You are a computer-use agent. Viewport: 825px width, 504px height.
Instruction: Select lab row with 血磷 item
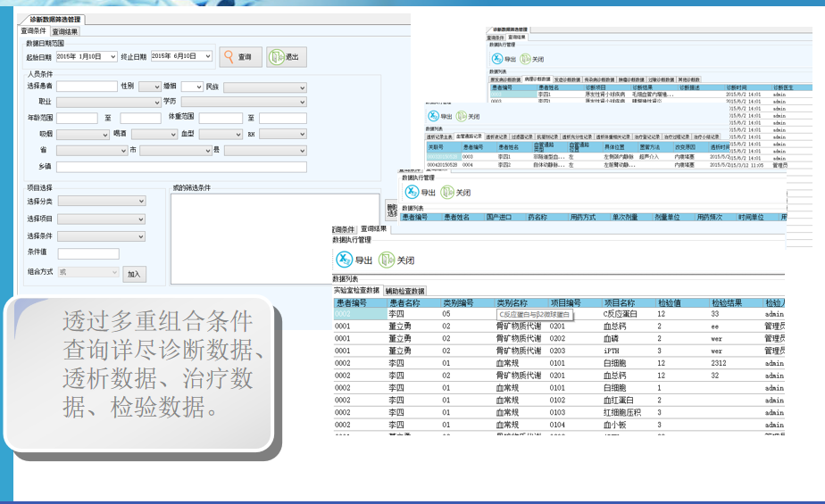pyautogui.click(x=559, y=338)
